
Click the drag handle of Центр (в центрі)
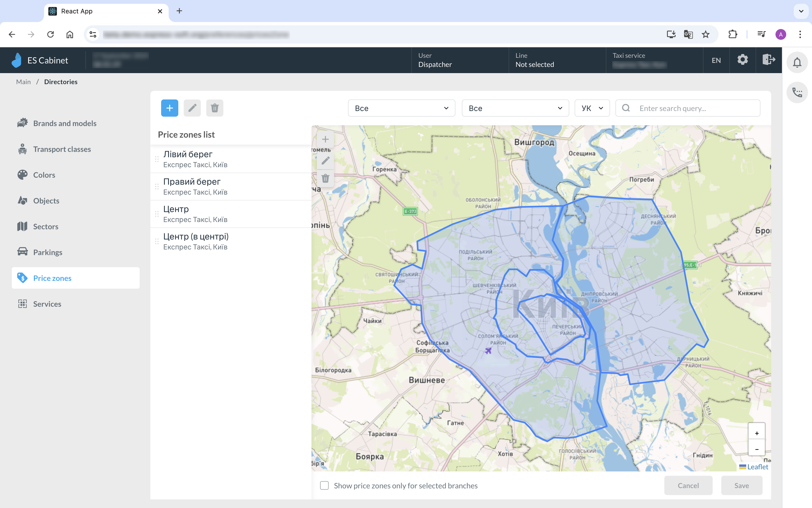tap(157, 241)
